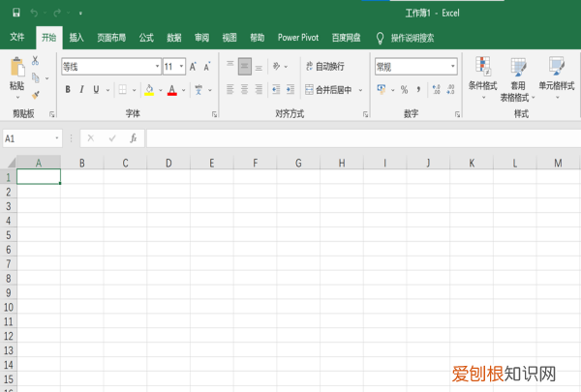Click the Format Painter brush icon
Viewport: 581px width, 392px height.
click(x=36, y=95)
